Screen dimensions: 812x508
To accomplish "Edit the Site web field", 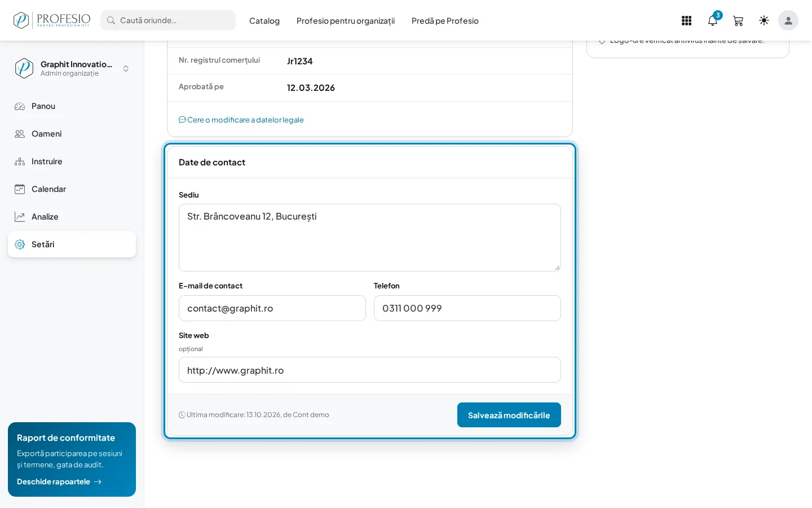I will (370, 370).
